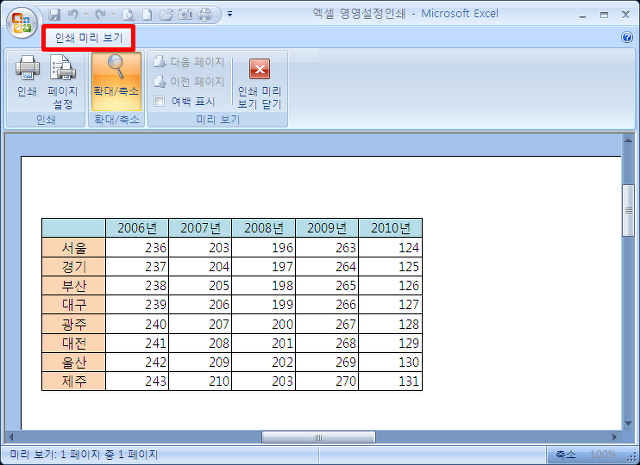Viewport: 640px width, 465px height.
Task: Click the 서울 row label
Action: (x=73, y=247)
